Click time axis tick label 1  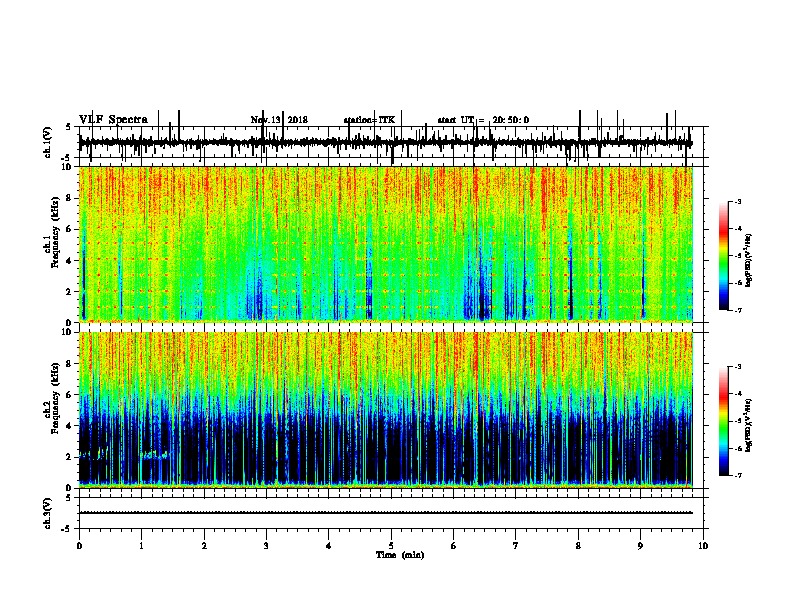(141, 546)
